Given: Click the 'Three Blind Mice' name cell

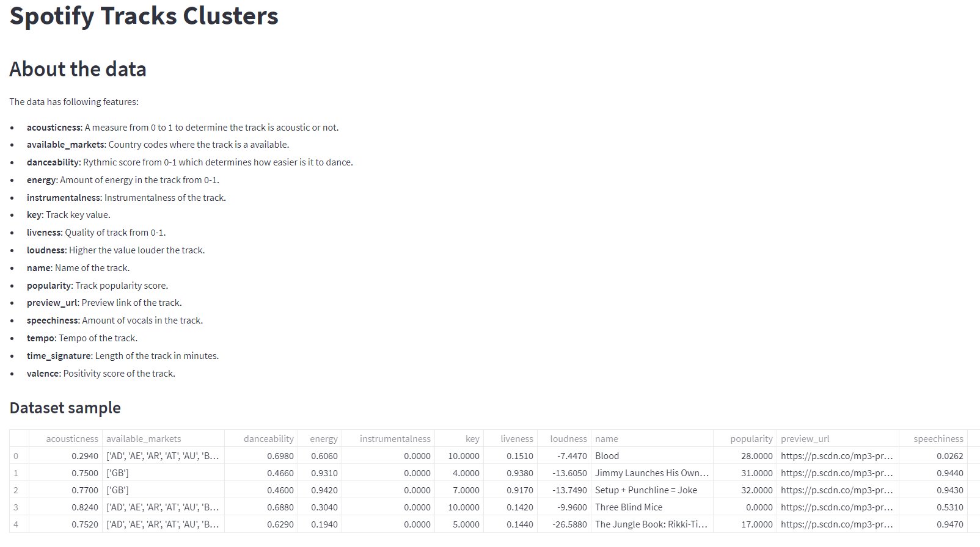Looking at the screenshot, I should (628, 507).
